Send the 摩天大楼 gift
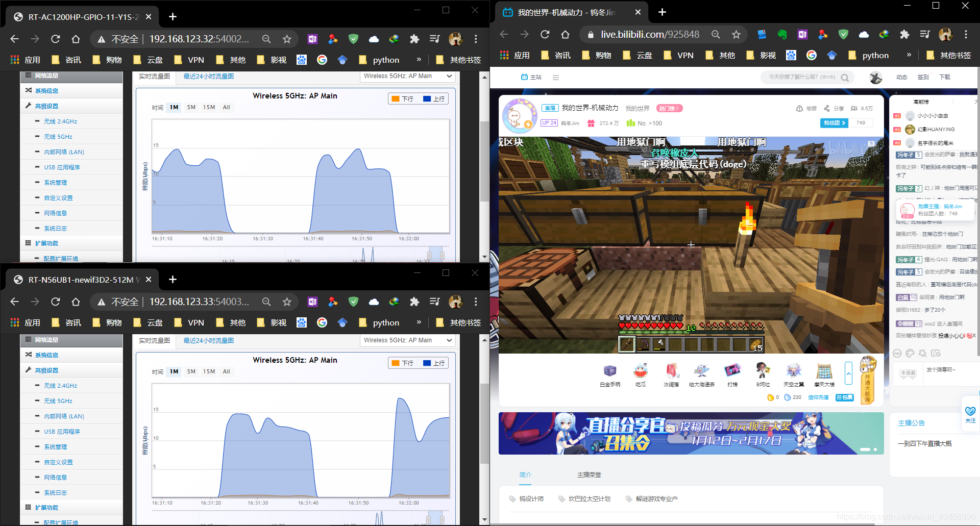 coord(824,375)
